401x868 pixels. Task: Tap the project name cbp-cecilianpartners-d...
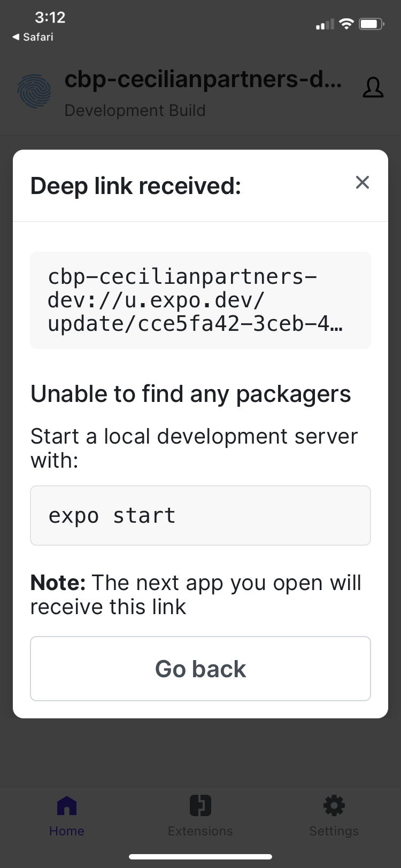(203, 80)
